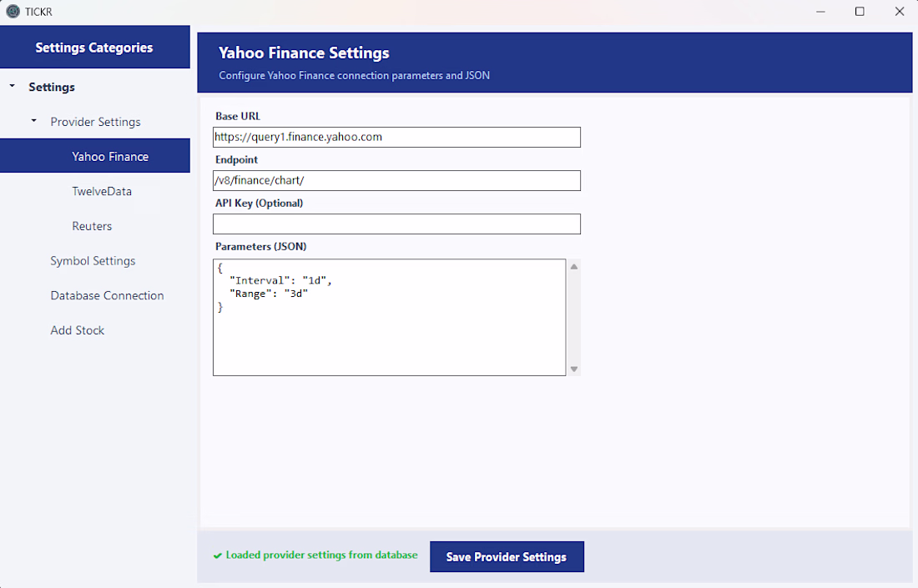Minimize the TICKR window
The image size is (918, 588).
[x=821, y=12]
